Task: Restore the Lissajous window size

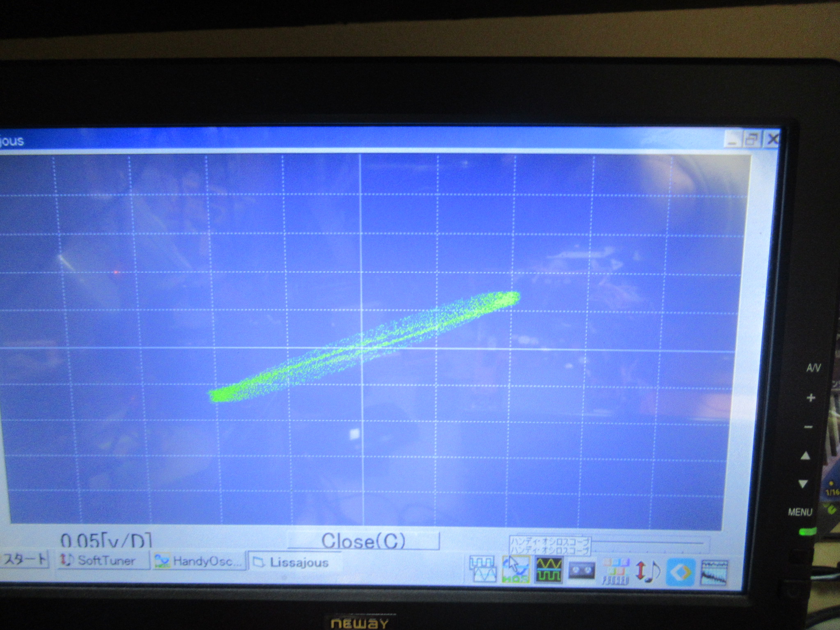Action: [x=752, y=139]
